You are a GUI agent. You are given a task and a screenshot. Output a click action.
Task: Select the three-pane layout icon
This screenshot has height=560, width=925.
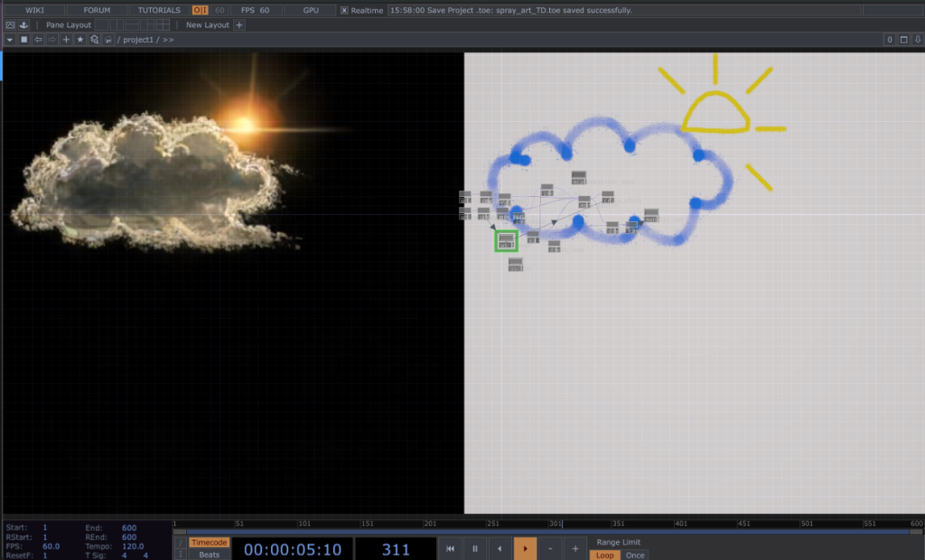(x=147, y=24)
